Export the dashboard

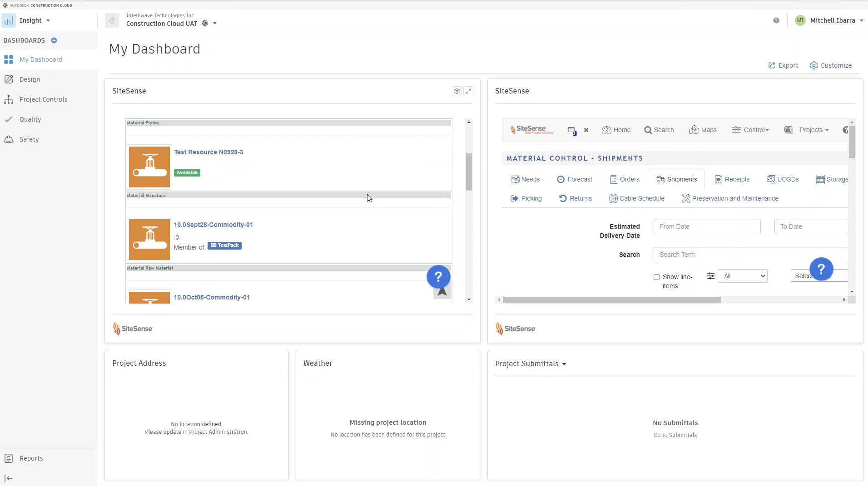tap(783, 65)
